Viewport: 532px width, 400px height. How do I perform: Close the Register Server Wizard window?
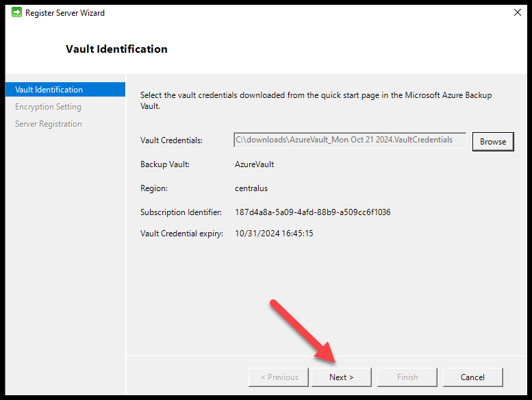pos(518,12)
